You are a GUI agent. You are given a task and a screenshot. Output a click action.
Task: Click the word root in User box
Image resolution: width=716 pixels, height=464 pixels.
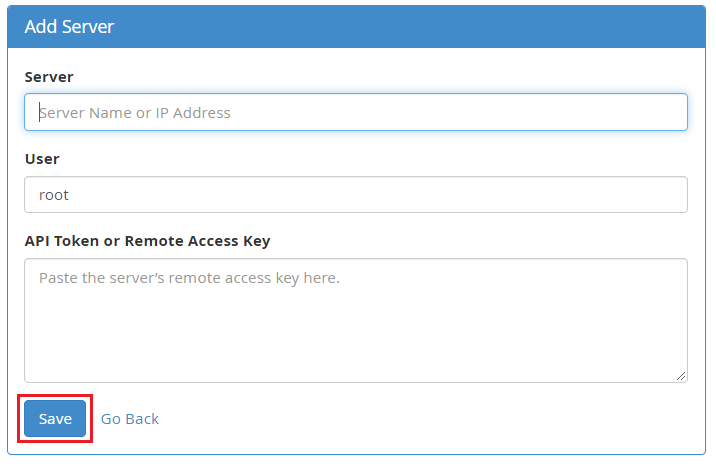pyautogui.click(x=54, y=195)
